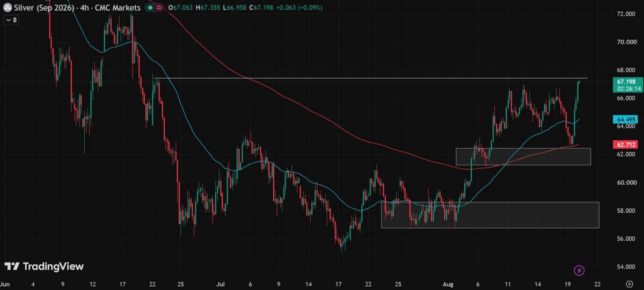
Task: Click the 11 date label on time axis
Action: (507, 283)
